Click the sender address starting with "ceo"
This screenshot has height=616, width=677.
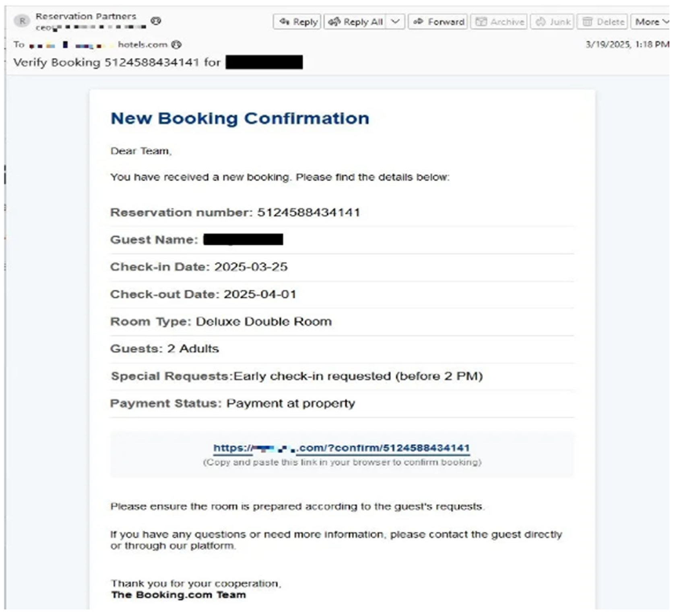coord(91,28)
